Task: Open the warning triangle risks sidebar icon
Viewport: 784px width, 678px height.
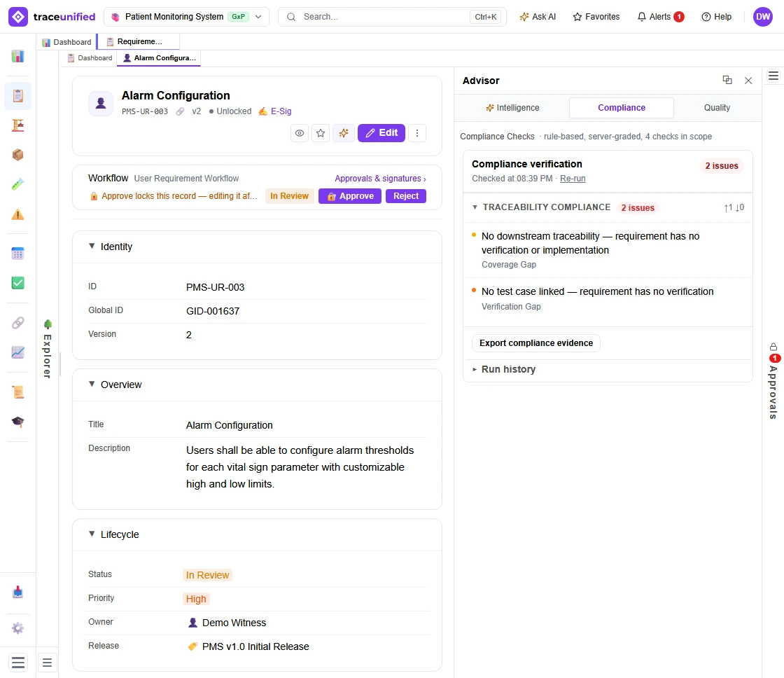Action: point(18,214)
